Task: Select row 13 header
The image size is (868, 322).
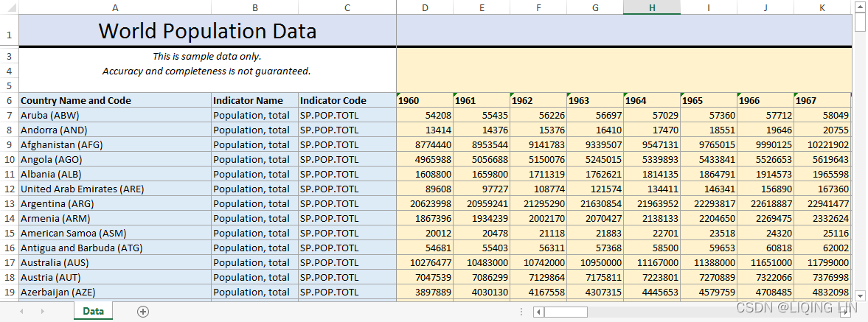Action: coord(9,203)
